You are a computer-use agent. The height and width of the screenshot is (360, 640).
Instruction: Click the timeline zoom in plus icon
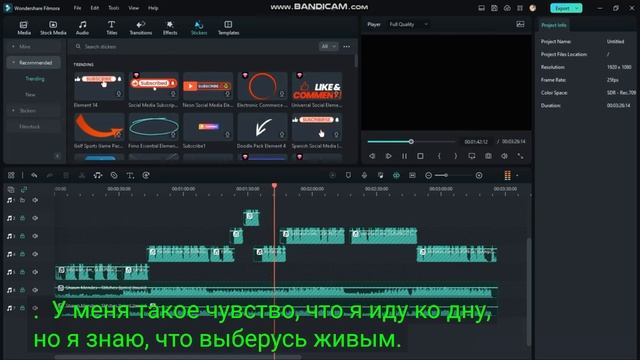point(479,176)
